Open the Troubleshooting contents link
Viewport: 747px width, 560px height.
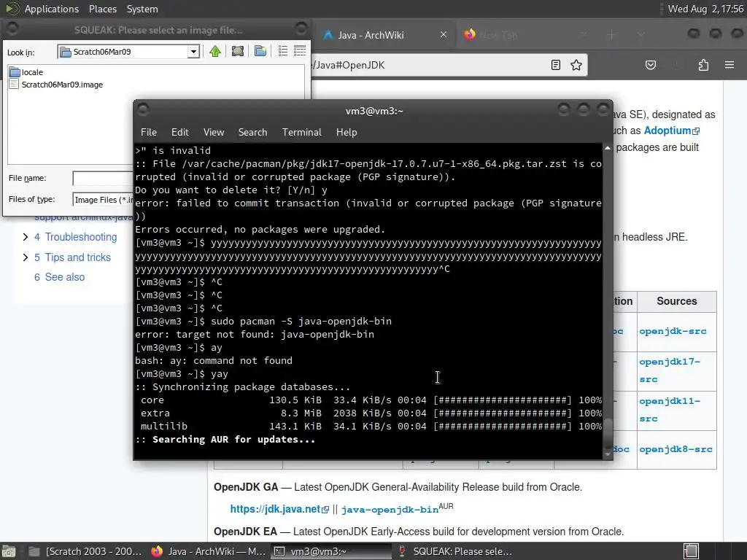75,237
